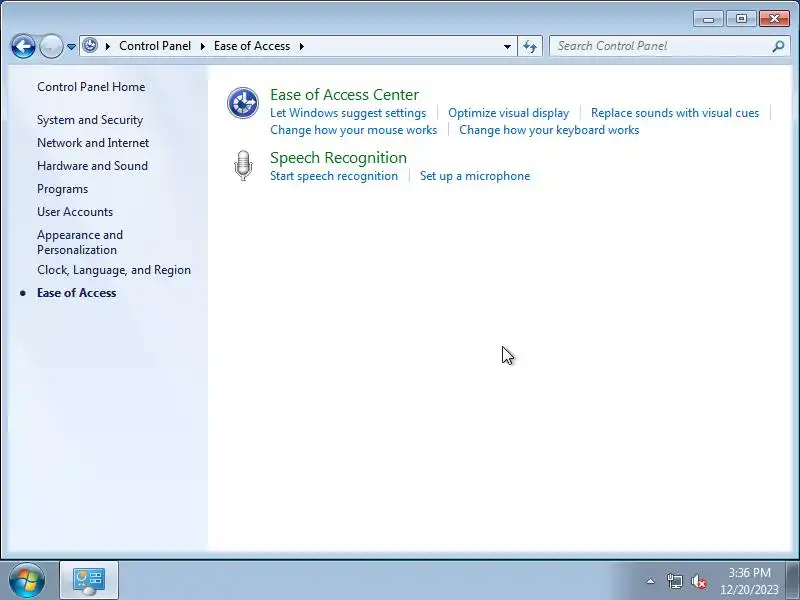800x600 pixels.
Task: Open the recent pages dropdown arrow
Action: point(71,46)
